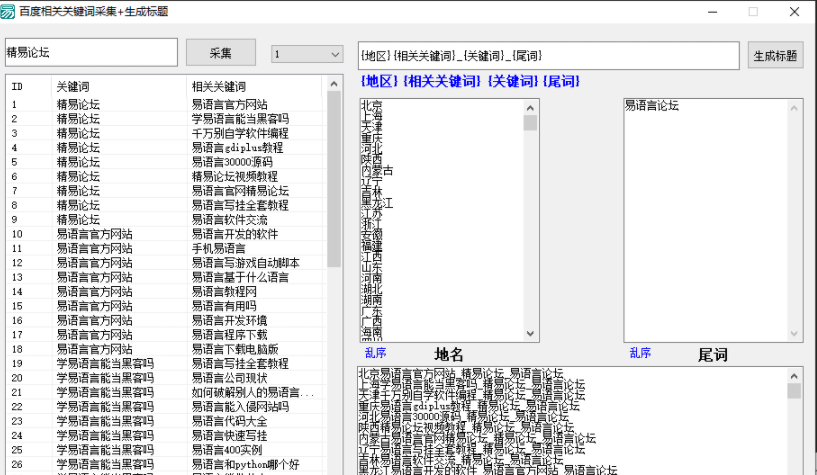817x475 pixels.
Task: Select row 14 易语言教程网
Action: coord(167,292)
